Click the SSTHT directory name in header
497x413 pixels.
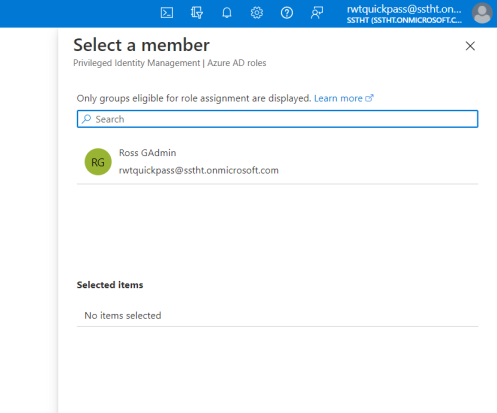point(404,20)
